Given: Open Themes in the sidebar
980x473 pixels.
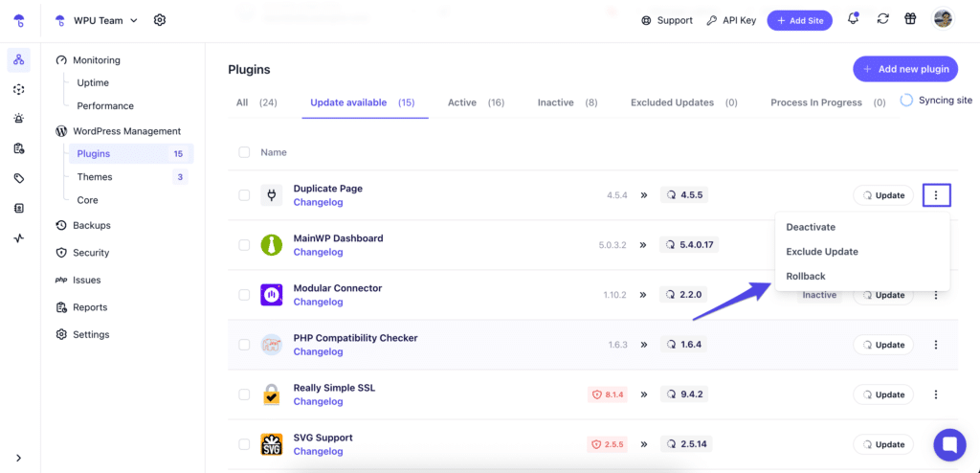Looking at the screenshot, I should click(x=130, y=177).
